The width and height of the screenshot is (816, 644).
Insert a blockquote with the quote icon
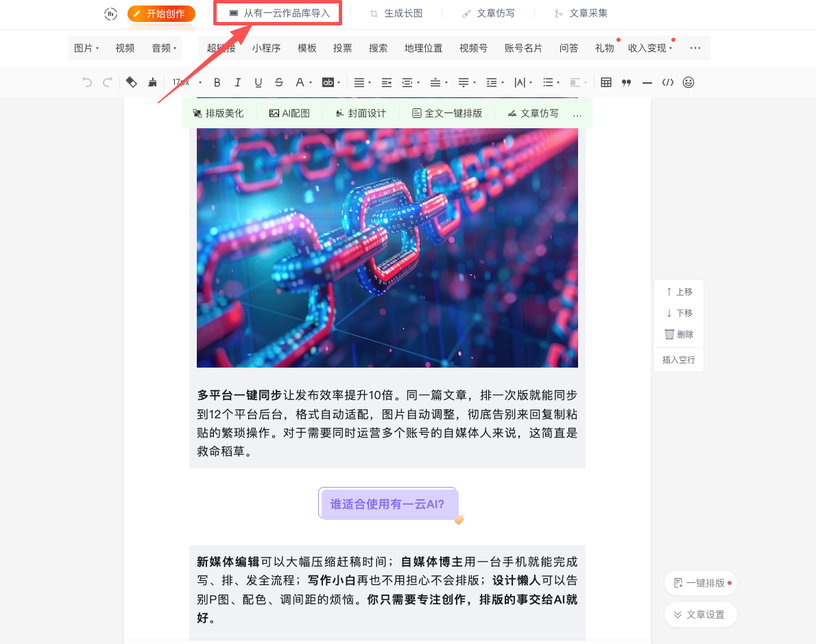(626, 82)
